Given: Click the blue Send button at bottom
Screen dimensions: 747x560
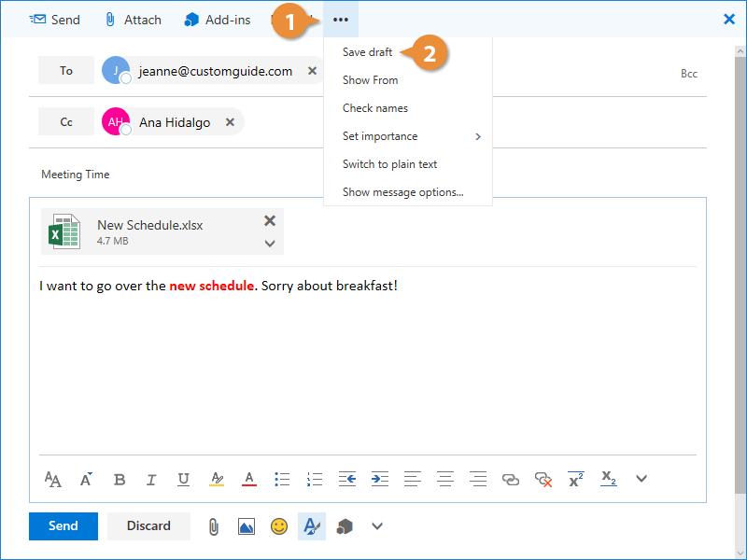Looking at the screenshot, I should pos(63,525).
